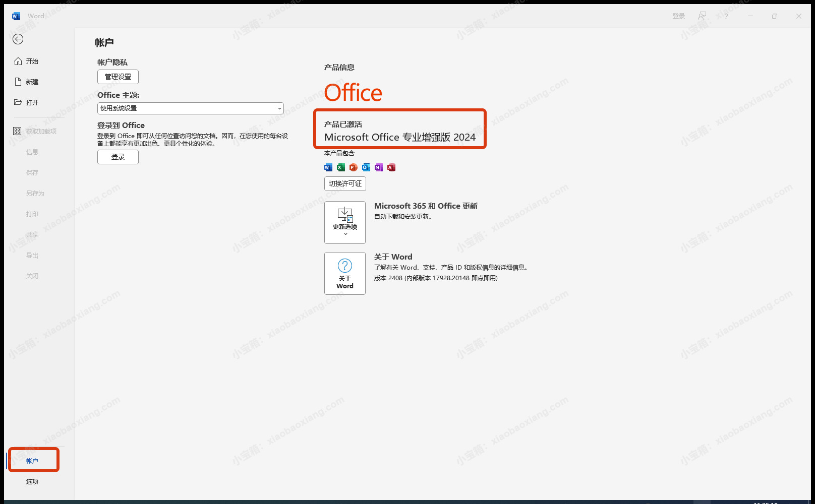Click the Word icon under 本产品包含

(x=328, y=167)
